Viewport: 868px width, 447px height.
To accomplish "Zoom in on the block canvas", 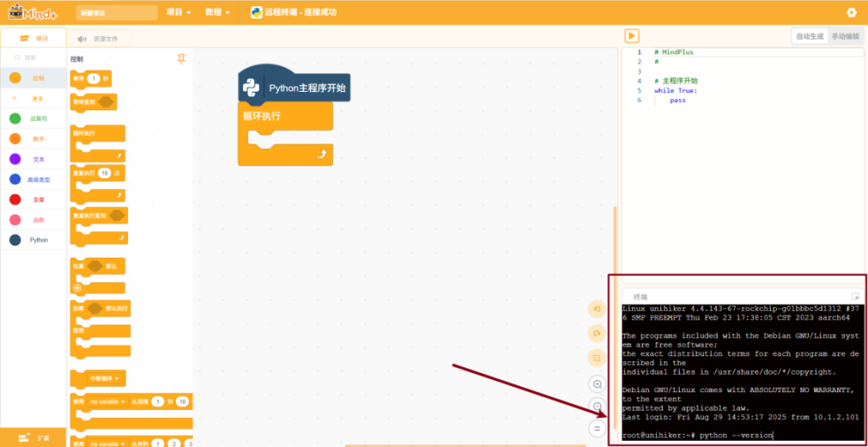I will [597, 384].
